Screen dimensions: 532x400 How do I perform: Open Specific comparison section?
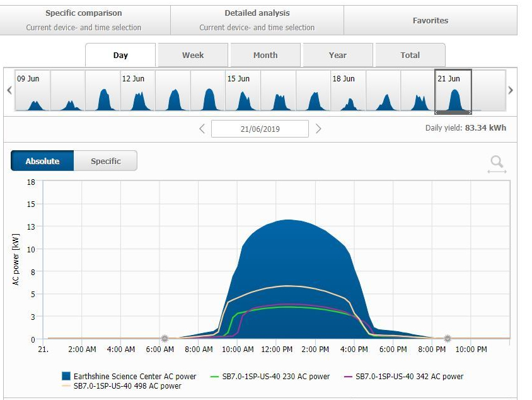pyautogui.click(x=84, y=20)
